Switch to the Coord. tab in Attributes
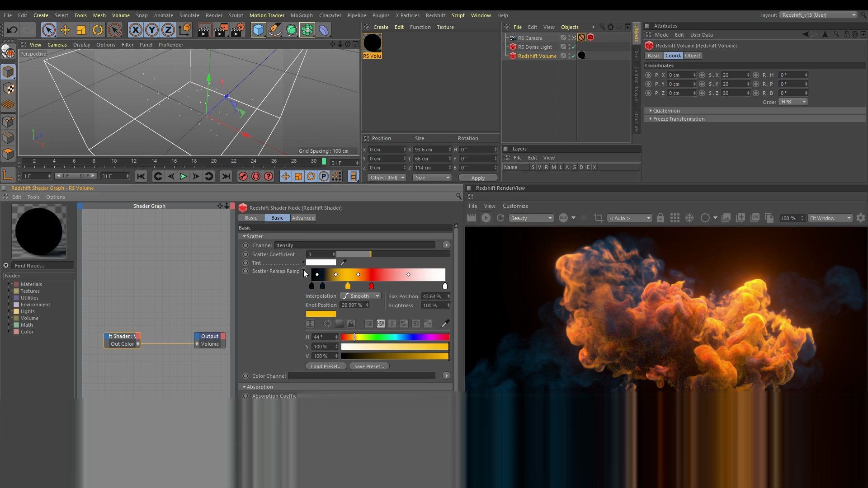This screenshot has width=868, height=488. [673, 56]
